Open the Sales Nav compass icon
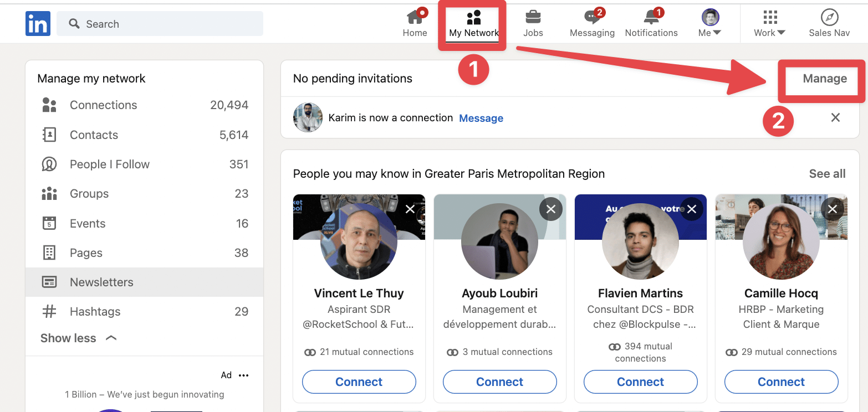The height and width of the screenshot is (412, 868). coord(829,17)
